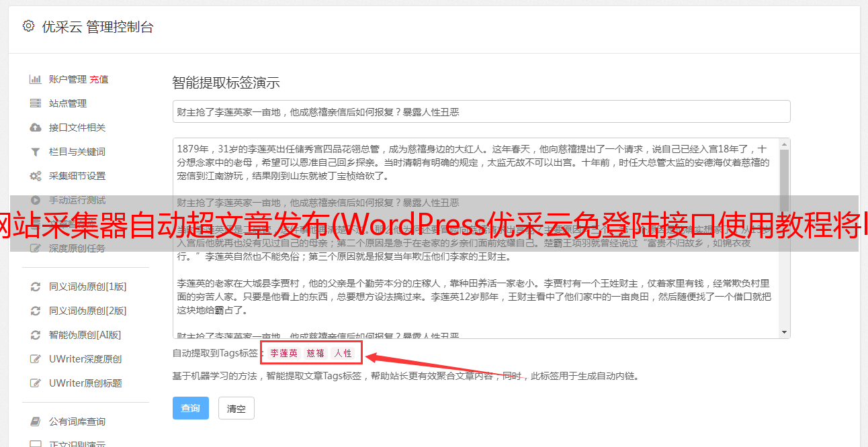The height and width of the screenshot is (447, 868).
Task: Click the edit icon beside UWriter原创标题
Action: [x=36, y=383]
